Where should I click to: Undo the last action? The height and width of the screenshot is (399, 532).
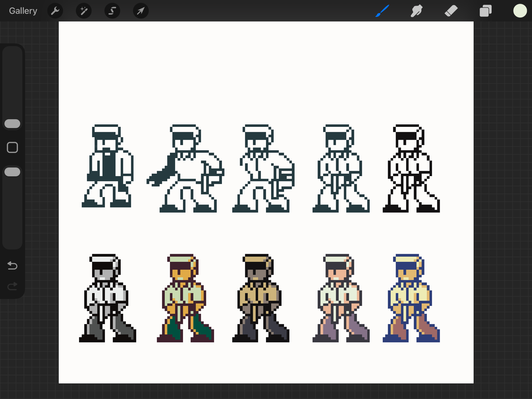[13, 265]
